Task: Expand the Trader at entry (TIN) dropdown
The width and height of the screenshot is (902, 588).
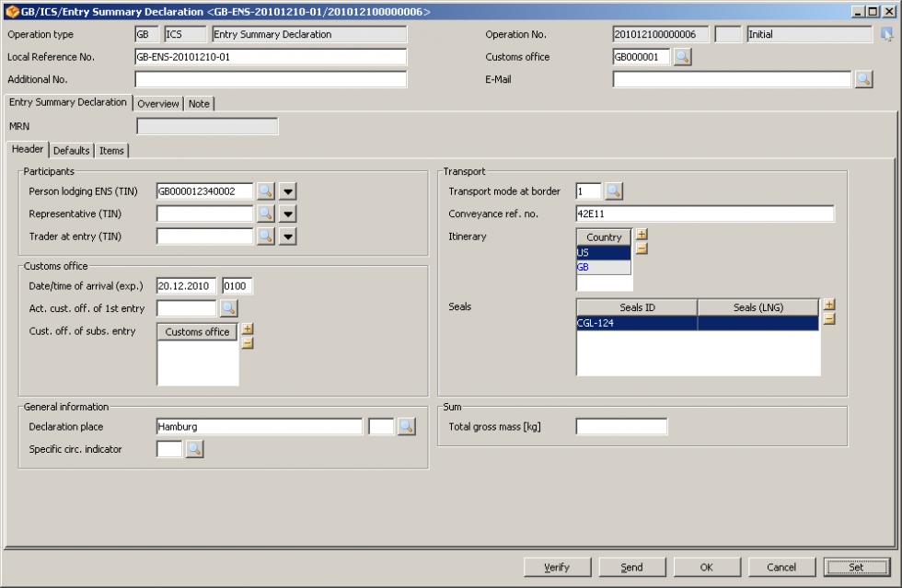Action: pyautogui.click(x=288, y=236)
